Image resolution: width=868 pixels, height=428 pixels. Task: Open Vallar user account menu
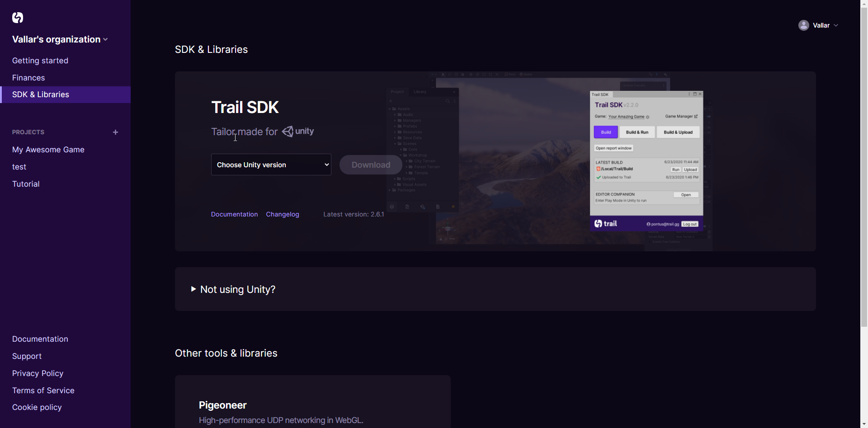click(818, 25)
